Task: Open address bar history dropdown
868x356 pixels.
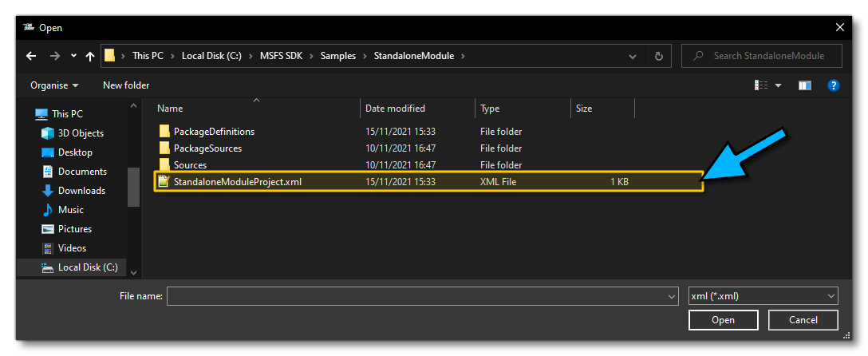Action: (x=633, y=56)
